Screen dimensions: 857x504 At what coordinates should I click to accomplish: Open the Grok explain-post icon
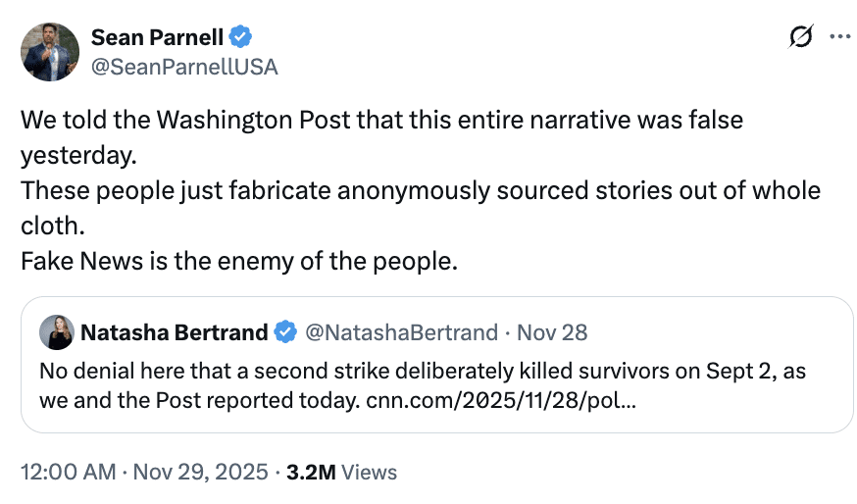pos(800,37)
